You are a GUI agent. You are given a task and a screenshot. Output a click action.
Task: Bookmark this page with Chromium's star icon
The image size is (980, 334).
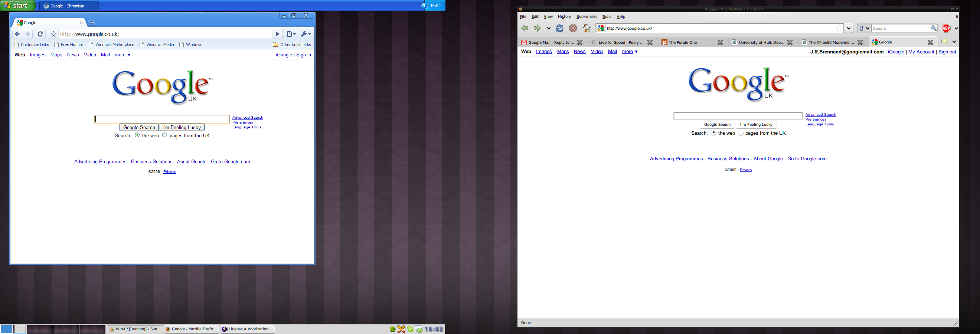click(x=54, y=34)
